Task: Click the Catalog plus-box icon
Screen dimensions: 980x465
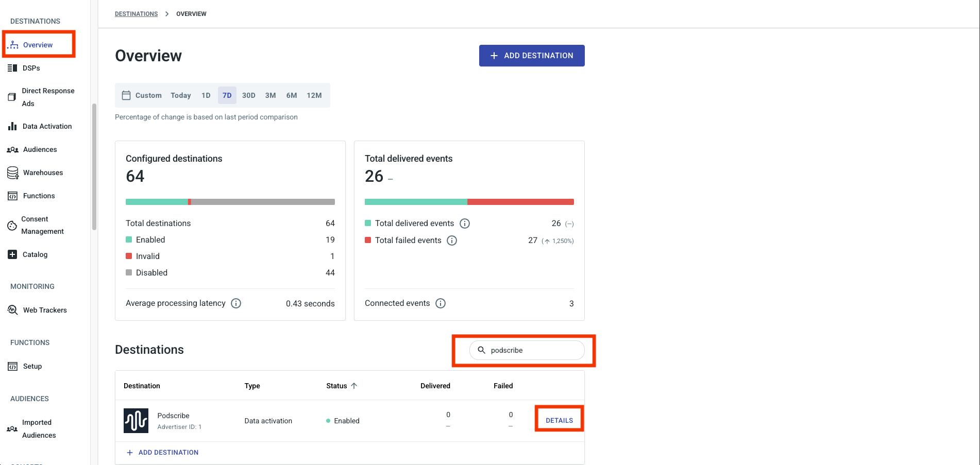Action: 13,254
